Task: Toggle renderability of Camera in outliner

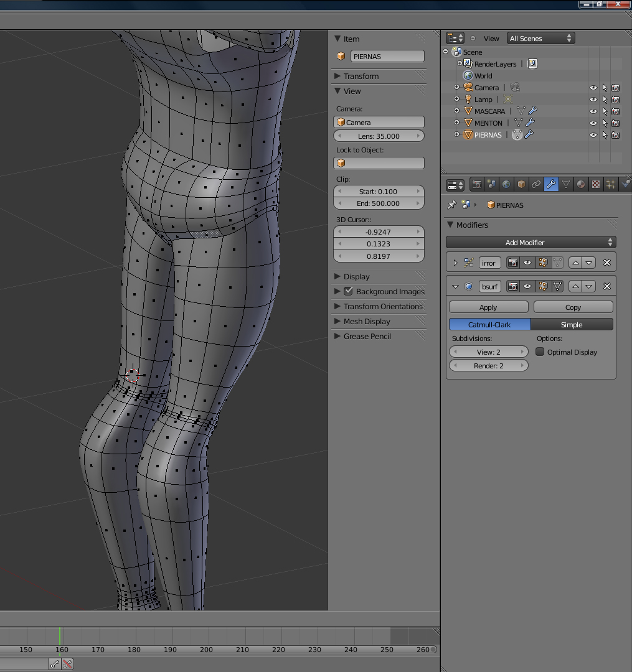Action: [616, 88]
